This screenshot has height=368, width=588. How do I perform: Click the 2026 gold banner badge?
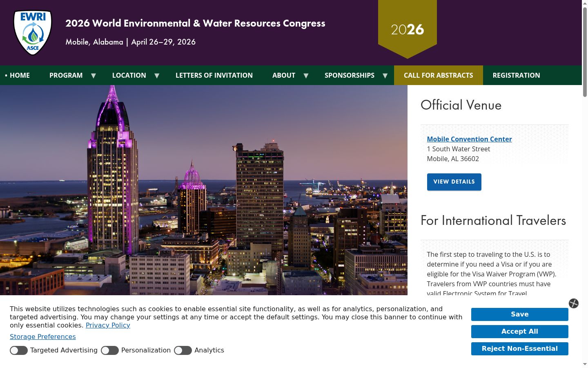click(x=408, y=29)
